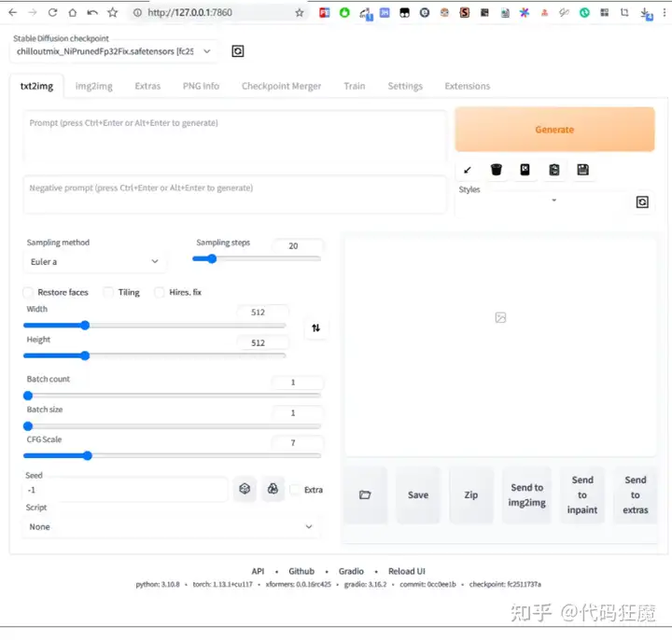
Task: Click the Width slider handle
Action: tap(85, 326)
